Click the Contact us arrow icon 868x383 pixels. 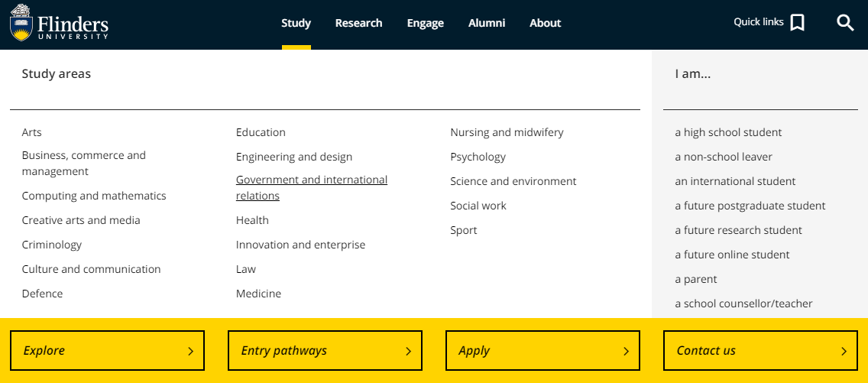tap(844, 351)
